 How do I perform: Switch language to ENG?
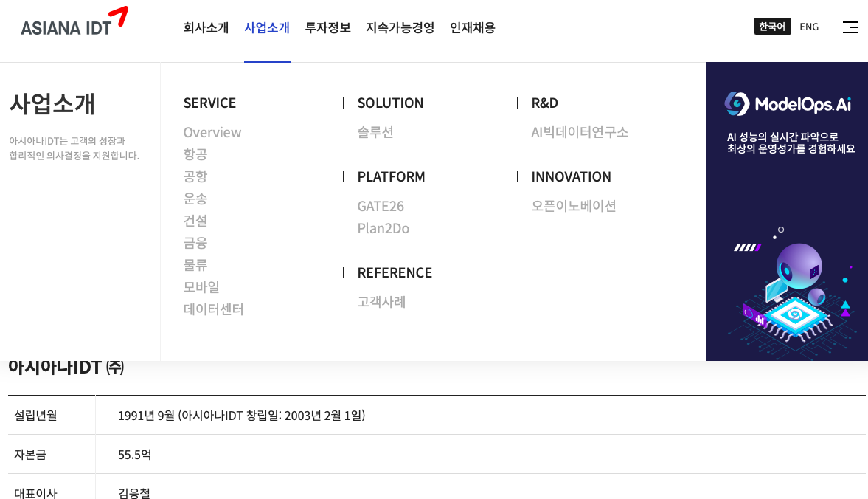click(809, 27)
